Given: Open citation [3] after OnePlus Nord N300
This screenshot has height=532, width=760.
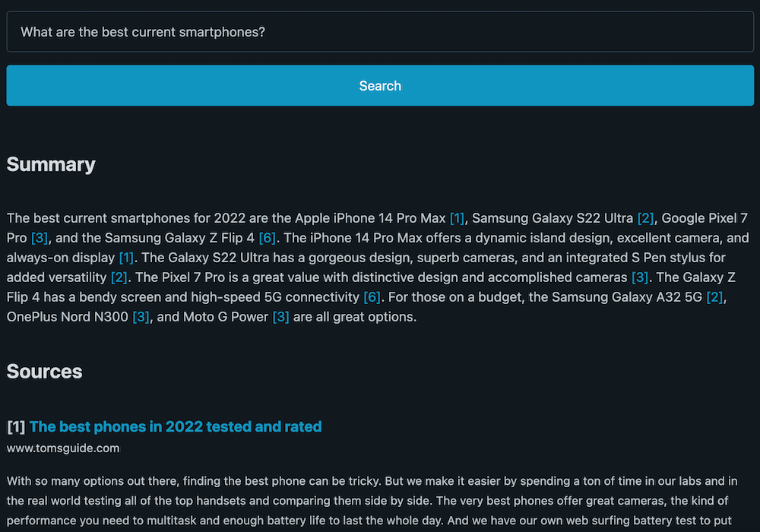Looking at the screenshot, I should [x=141, y=317].
